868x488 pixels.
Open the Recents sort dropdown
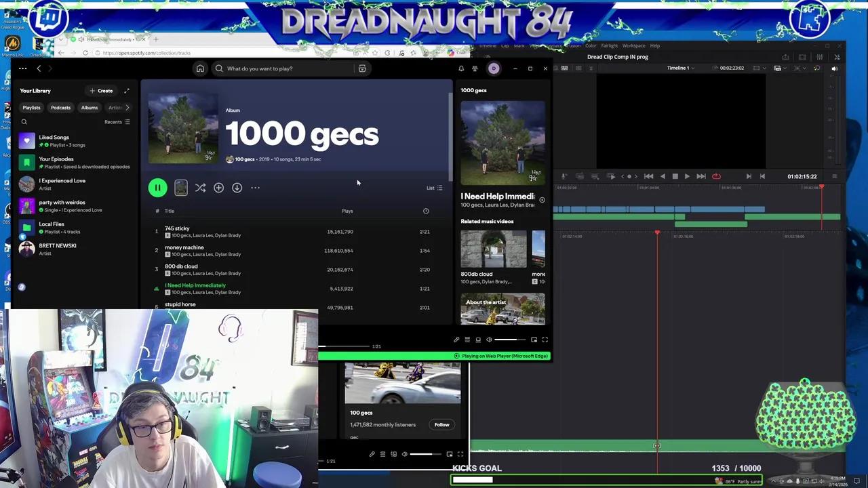pyautogui.click(x=117, y=122)
